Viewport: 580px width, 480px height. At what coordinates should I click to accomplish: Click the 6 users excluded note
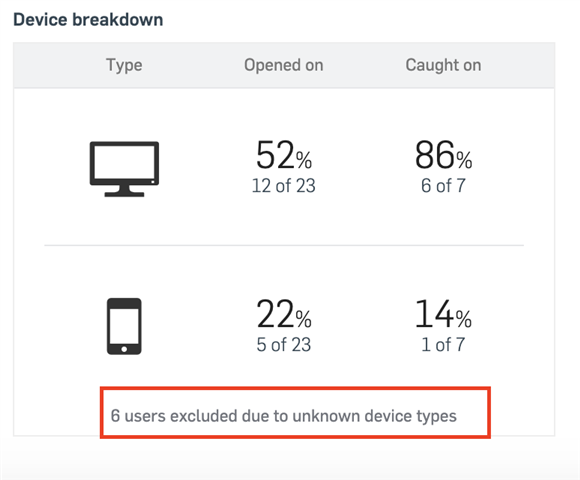[x=284, y=416]
